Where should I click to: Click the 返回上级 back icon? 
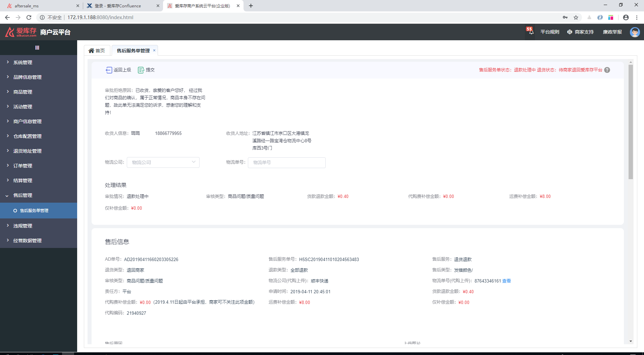109,70
